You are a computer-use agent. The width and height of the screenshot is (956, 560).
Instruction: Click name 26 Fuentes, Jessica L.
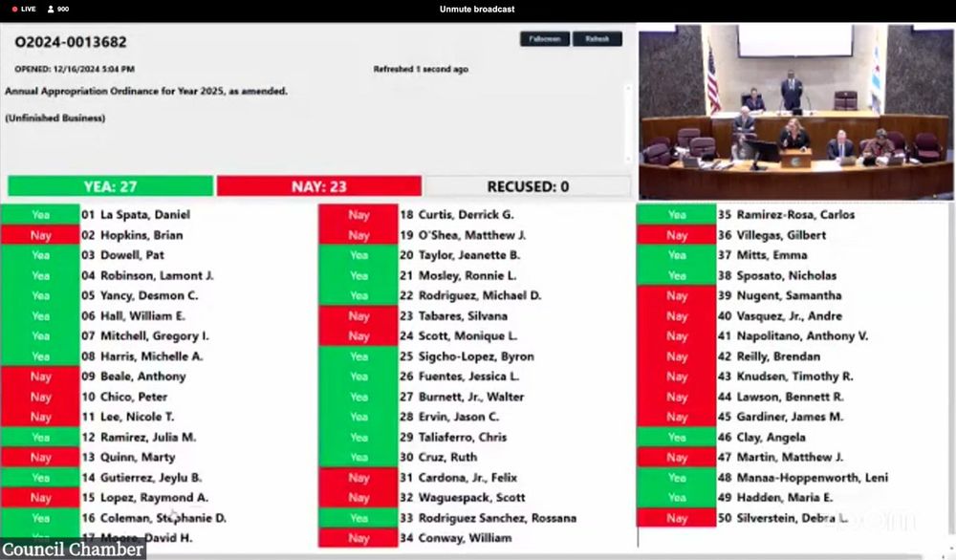pyautogui.click(x=460, y=377)
